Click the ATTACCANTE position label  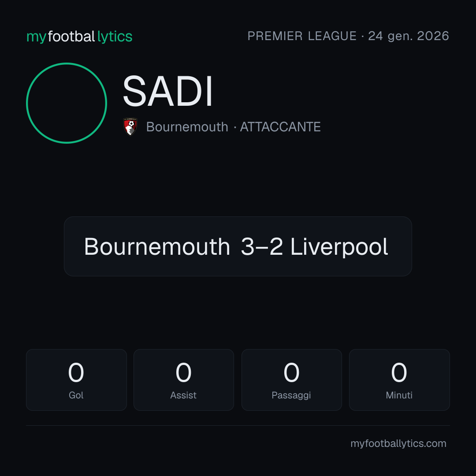tap(280, 127)
